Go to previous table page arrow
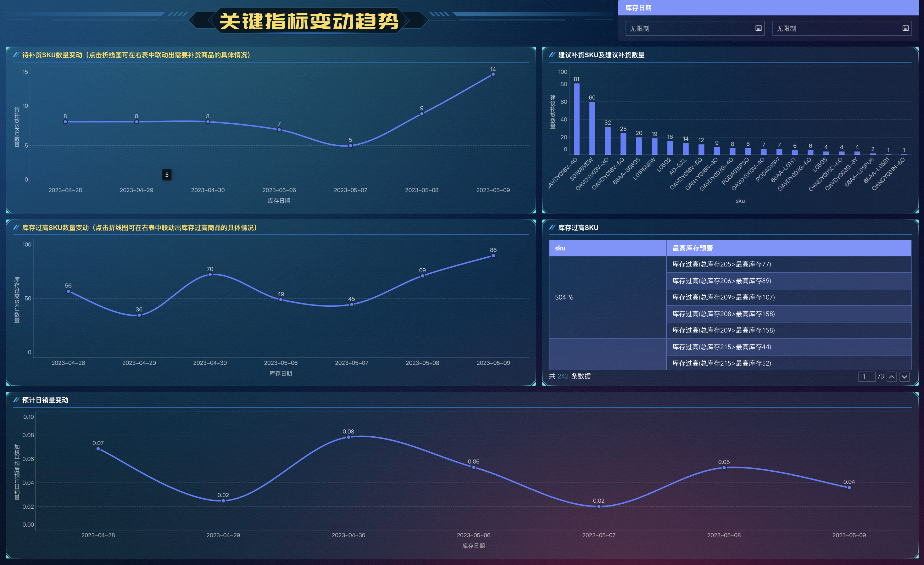Image resolution: width=924 pixels, height=565 pixels. coord(892,377)
